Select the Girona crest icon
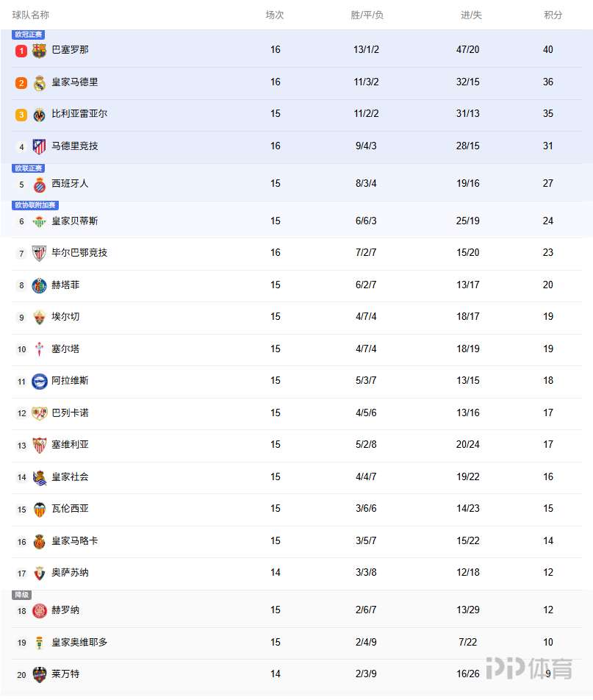 40,610
